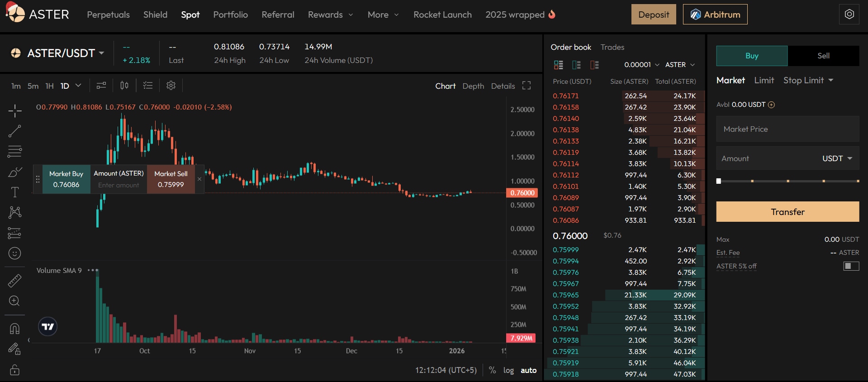The image size is (868, 382).
Task: Open the Shield page
Action: click(155, 14)
